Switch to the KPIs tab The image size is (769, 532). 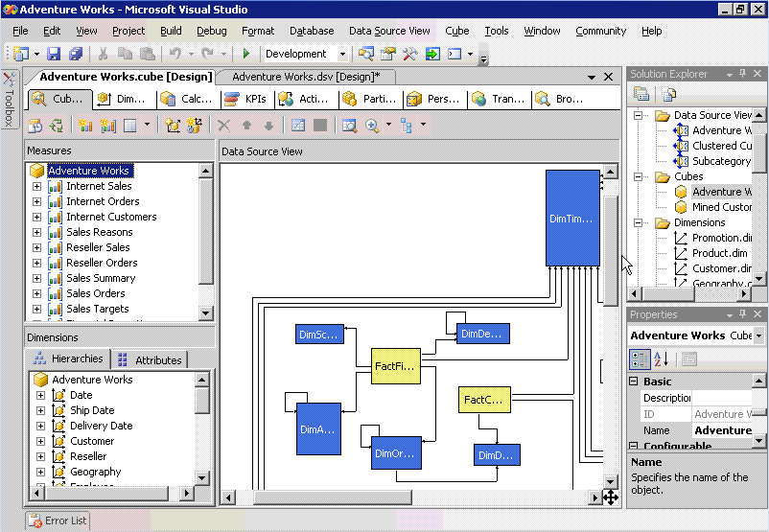tap(245, 99)
